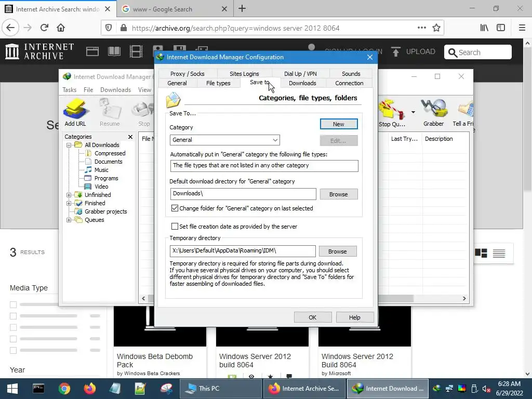This screenshot has width=532, height=399.
Task: Click in the Temporary directory path field
Action: (x=243, y=251)
